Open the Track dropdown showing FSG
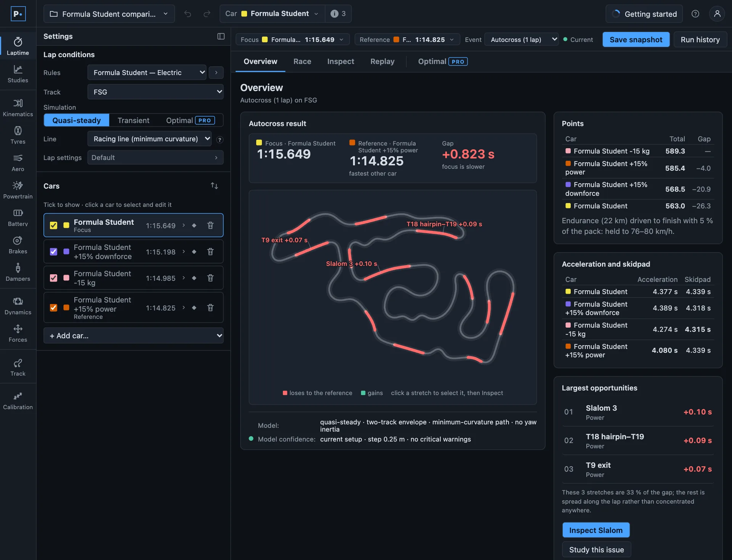 pos(155,92)
